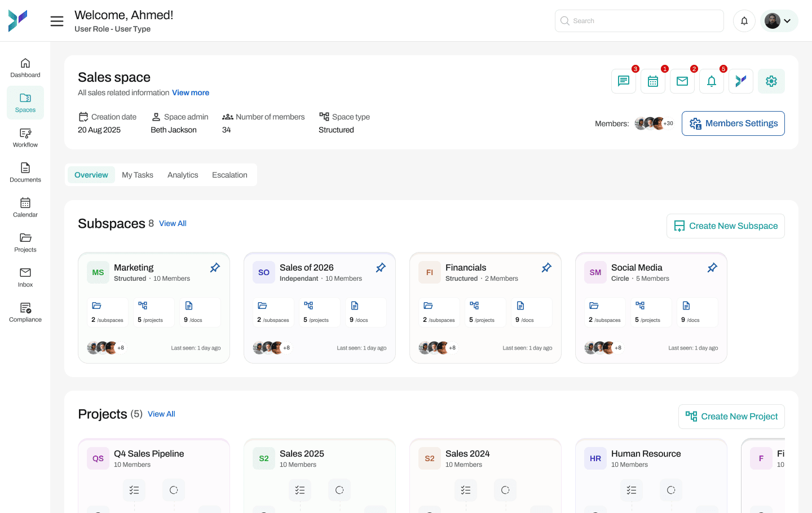
Task: Open Sales 2025 task list icon
Action: pos(300,490)
